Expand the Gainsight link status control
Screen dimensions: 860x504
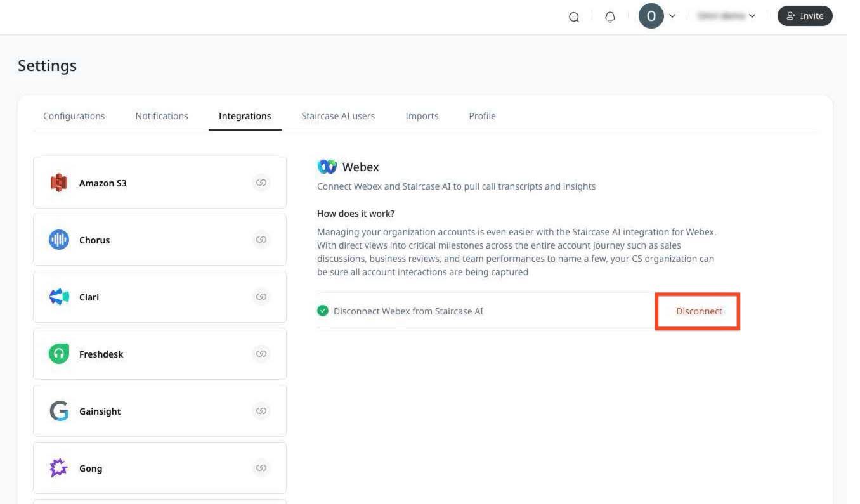click(x=261, y=411)
